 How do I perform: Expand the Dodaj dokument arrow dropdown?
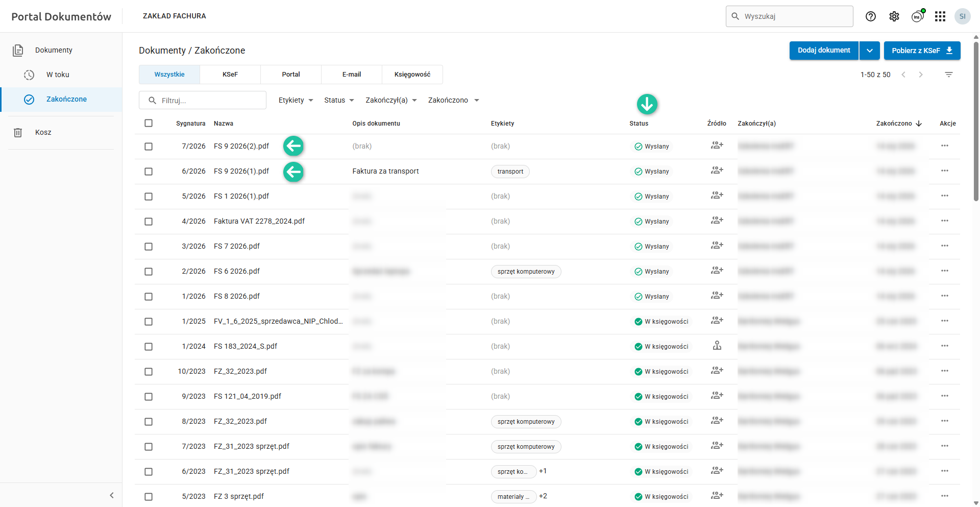coord(869,51)
